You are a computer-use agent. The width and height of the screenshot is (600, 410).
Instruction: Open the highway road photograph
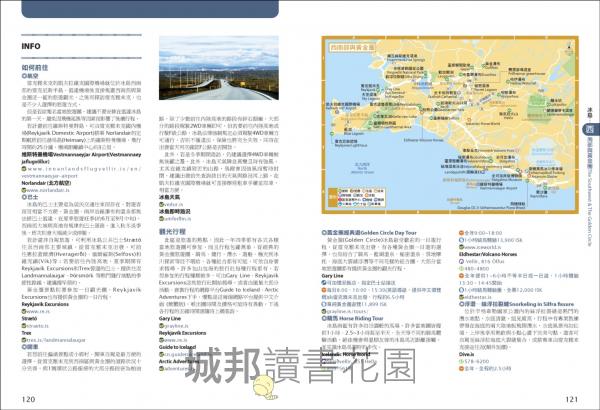(219, 68)
